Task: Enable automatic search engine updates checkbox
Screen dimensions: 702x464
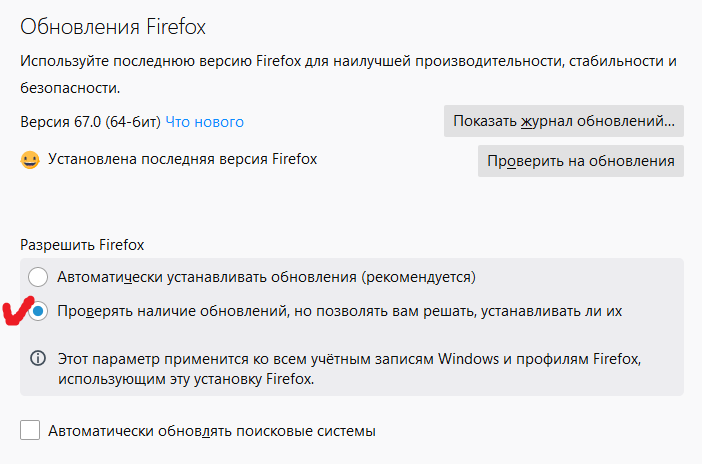Action: point(30,430)
